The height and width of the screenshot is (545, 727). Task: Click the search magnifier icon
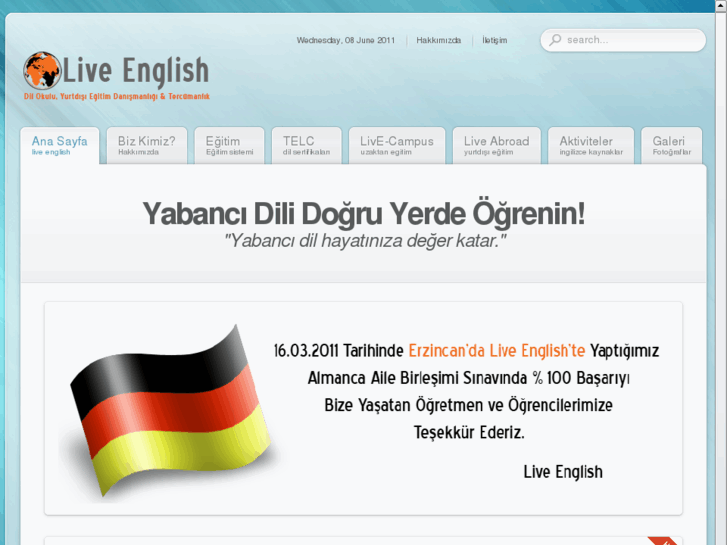[x=555, y=40]
